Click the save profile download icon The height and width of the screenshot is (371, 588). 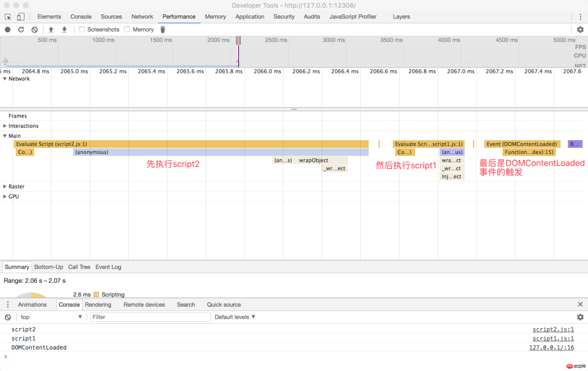coord(64,29)
